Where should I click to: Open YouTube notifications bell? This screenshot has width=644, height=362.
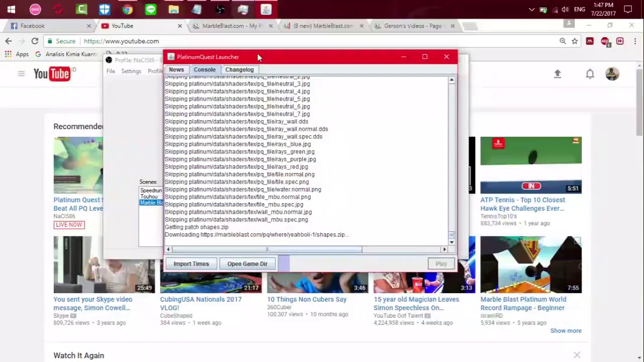point(590,74)
